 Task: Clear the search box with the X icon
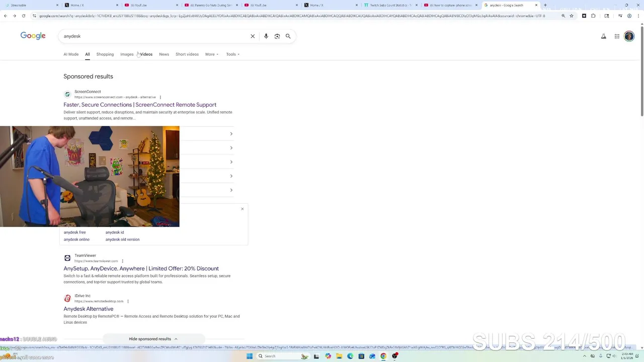253,36
